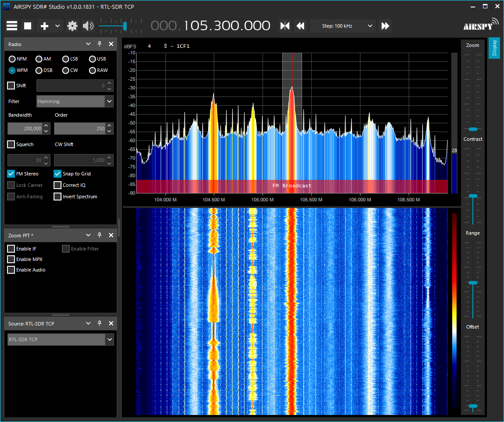Click the Zoom slider handle
Viewport: 504px width, 422px height.
point(473,129)
